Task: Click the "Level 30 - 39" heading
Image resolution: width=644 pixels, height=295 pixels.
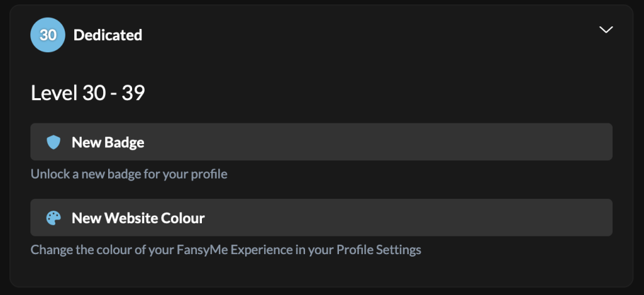Action: [88, 93]
